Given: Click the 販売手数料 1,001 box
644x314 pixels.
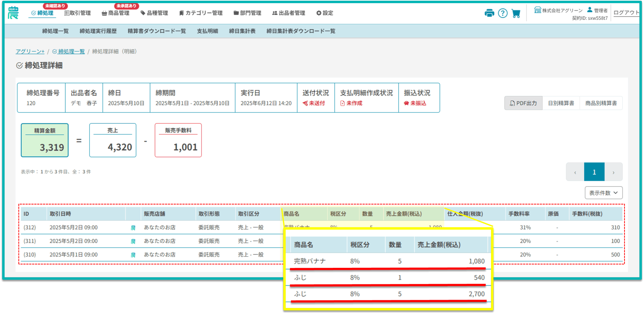Looking at the screenshot, I should pyautogui.click(x=178, y=140).
